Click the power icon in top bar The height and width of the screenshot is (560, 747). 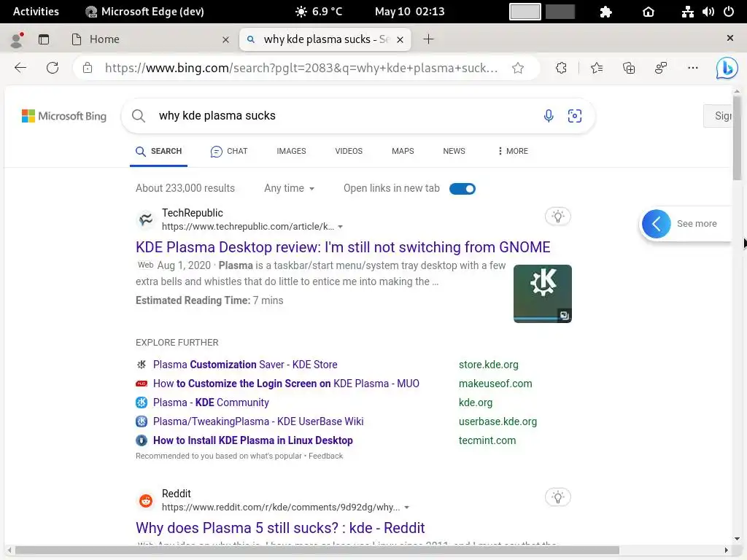[x=729, y=12]
